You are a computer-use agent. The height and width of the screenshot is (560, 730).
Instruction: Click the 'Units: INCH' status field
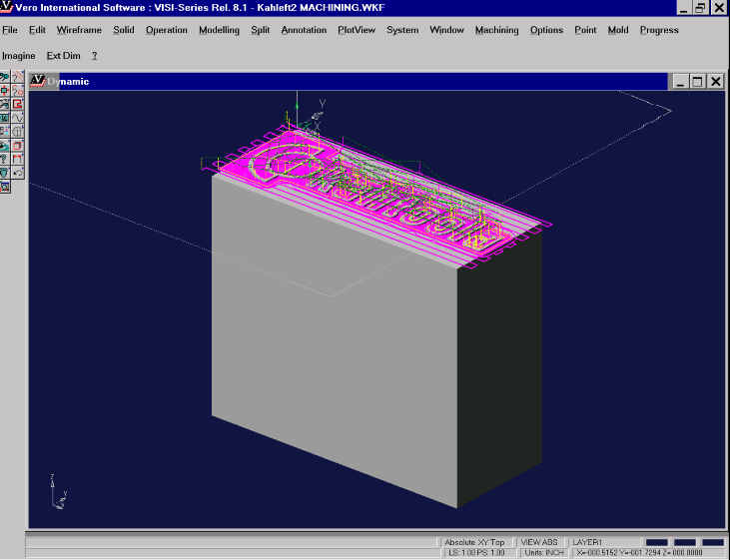[544, 553]
